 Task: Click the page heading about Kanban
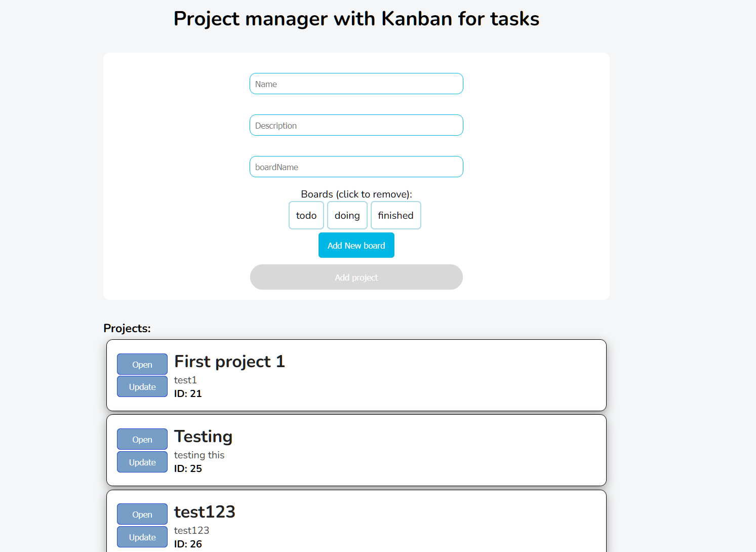coord(356,19)
